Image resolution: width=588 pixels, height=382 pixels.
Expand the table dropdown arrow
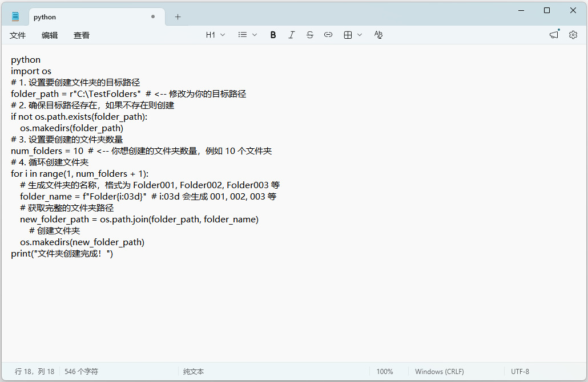click(360, 35)
